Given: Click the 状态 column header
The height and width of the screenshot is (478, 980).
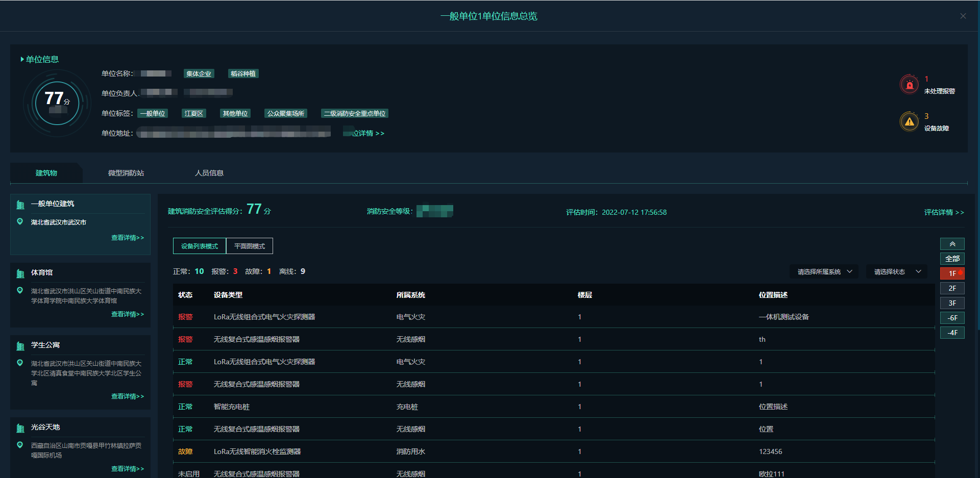Looking at the screenshot, I should [185, 295].
